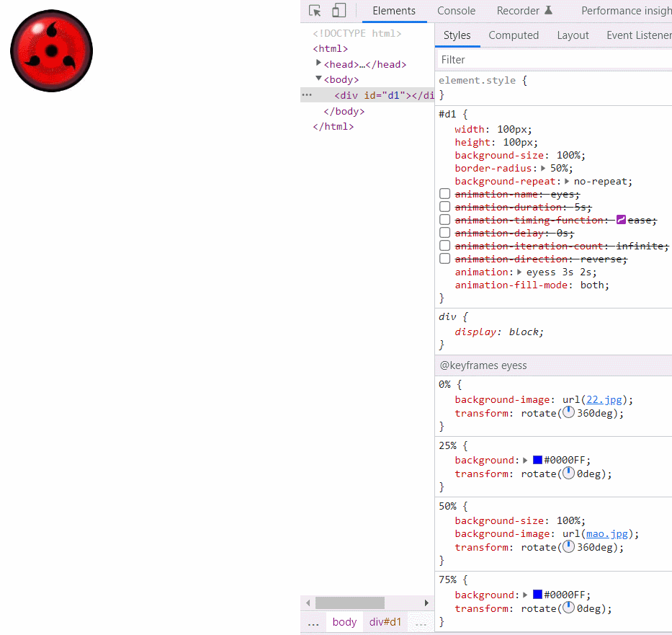Activate the inspect element picker icon
Screen dimensions: 672x635
click(315, 11)
